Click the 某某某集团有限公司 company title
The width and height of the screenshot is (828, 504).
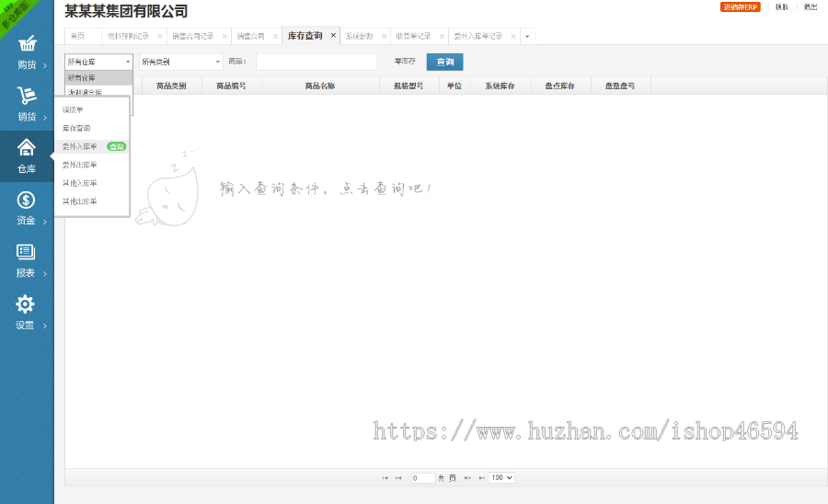coord(126,11)
